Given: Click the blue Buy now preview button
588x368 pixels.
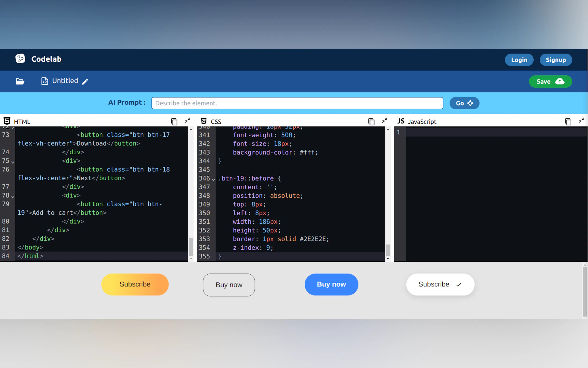Looking at the screenshot, I should [x=331, y=284].
